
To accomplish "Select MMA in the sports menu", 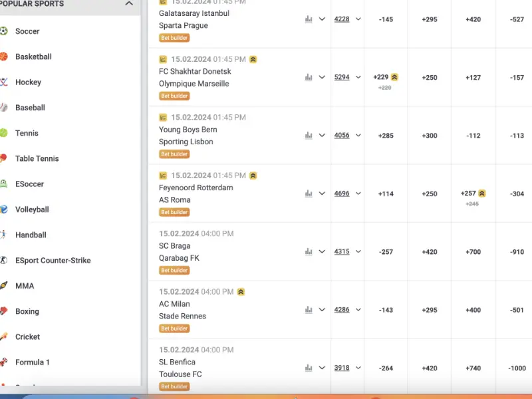I will (25, 286).
